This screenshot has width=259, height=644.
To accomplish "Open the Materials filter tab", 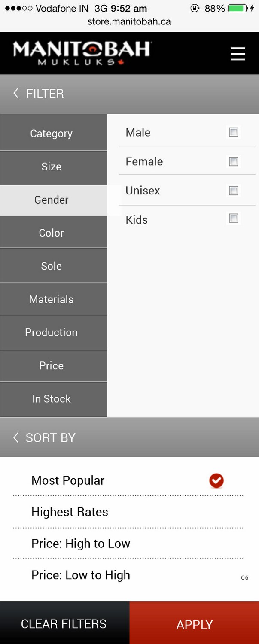I will pyautogui.click(x=52, y=299).
